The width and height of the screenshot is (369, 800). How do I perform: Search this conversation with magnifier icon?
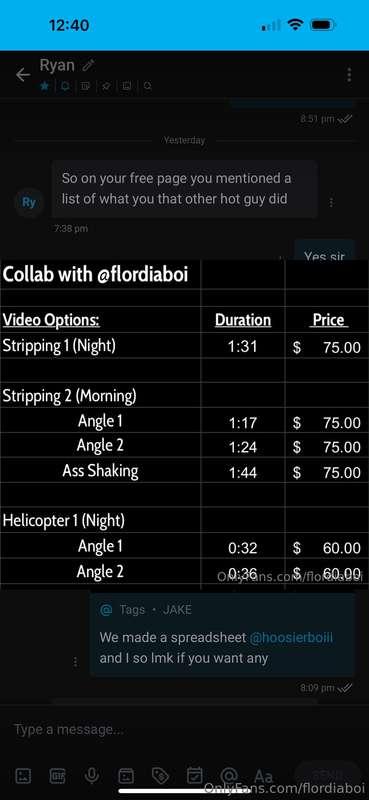(x=147, y=86)
